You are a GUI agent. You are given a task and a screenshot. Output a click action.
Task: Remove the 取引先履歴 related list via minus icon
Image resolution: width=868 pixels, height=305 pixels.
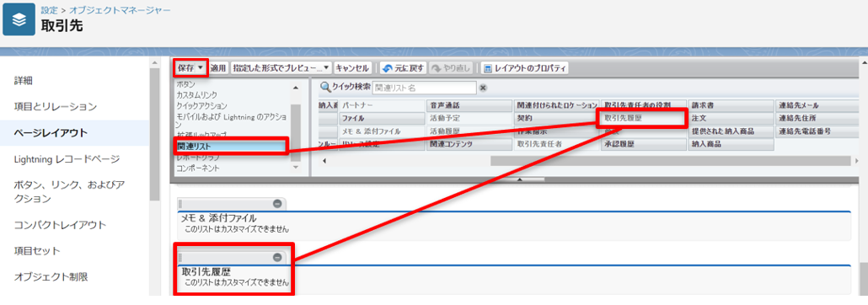277,257
